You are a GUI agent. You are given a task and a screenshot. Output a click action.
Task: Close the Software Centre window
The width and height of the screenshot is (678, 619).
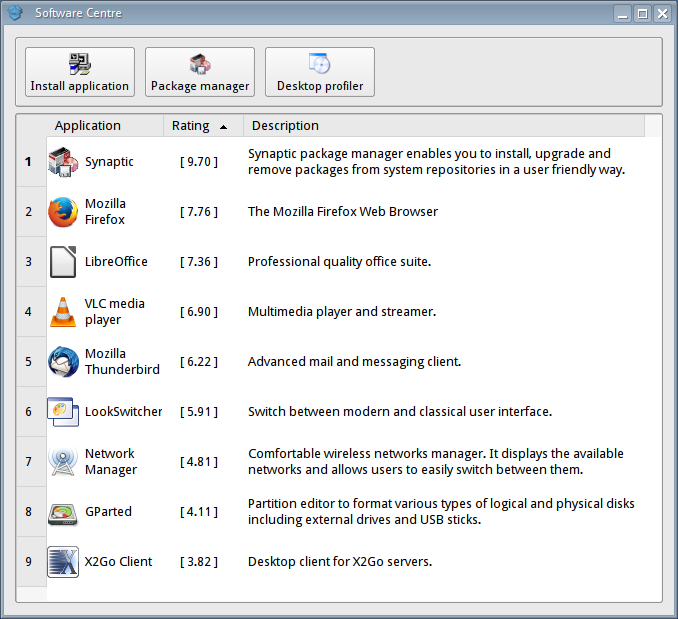662,14
